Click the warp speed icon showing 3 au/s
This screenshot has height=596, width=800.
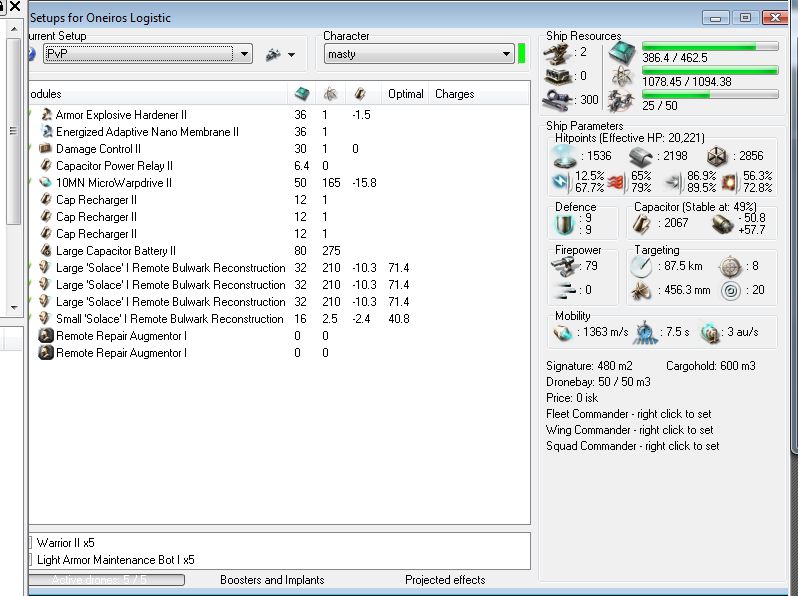[x=709, y=333]
